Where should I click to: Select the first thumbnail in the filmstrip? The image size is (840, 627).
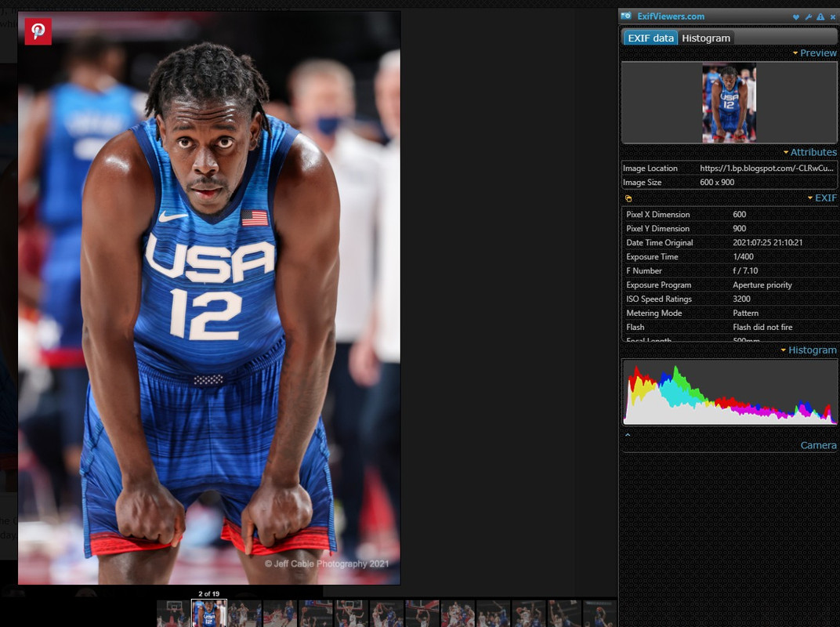(x=174, y=614)
